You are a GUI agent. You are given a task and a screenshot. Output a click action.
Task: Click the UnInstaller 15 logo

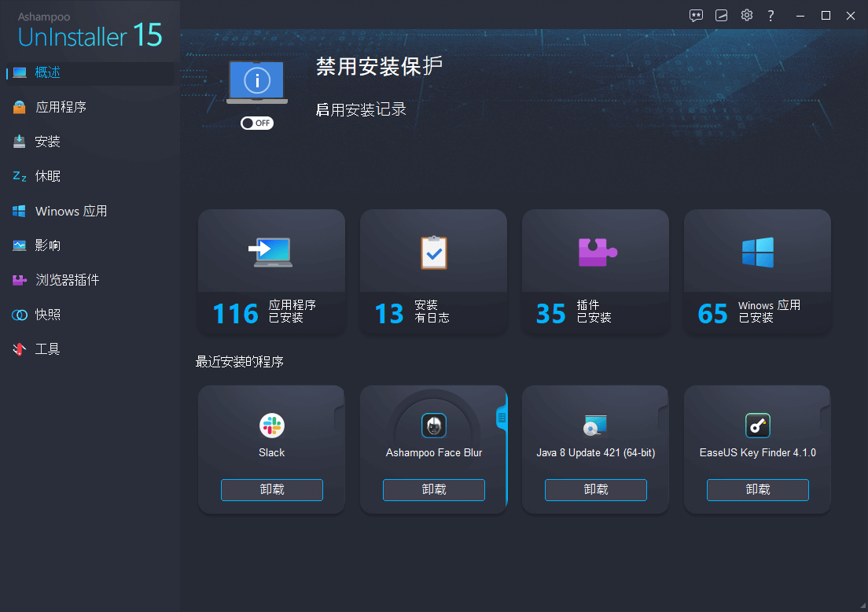click(x=90, y=31)
